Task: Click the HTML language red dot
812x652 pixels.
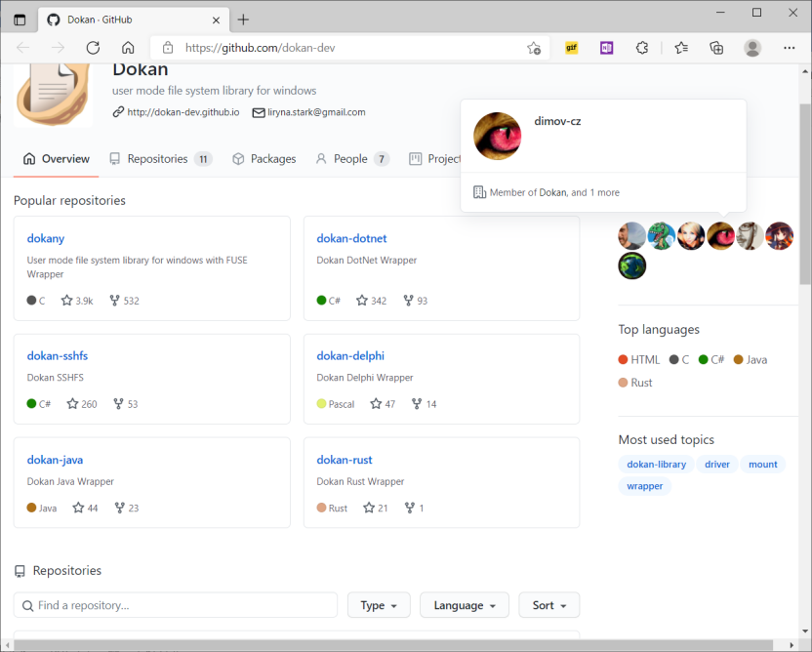Action: (623, 360)
